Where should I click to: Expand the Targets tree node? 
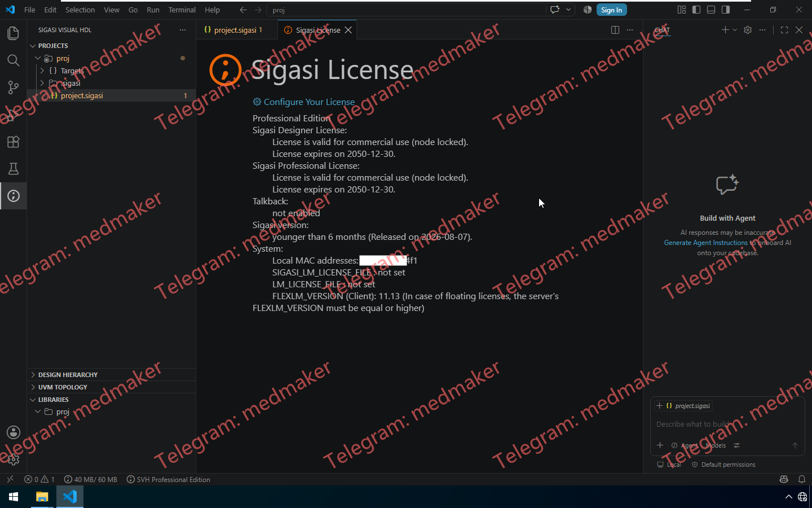(42, 71)
